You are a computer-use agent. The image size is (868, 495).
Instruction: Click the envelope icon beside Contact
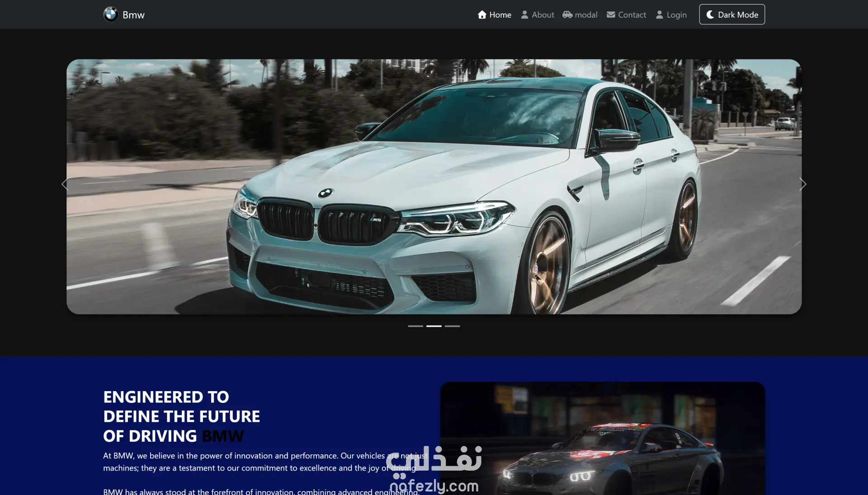pyautogui.click(x=611, y=14)
